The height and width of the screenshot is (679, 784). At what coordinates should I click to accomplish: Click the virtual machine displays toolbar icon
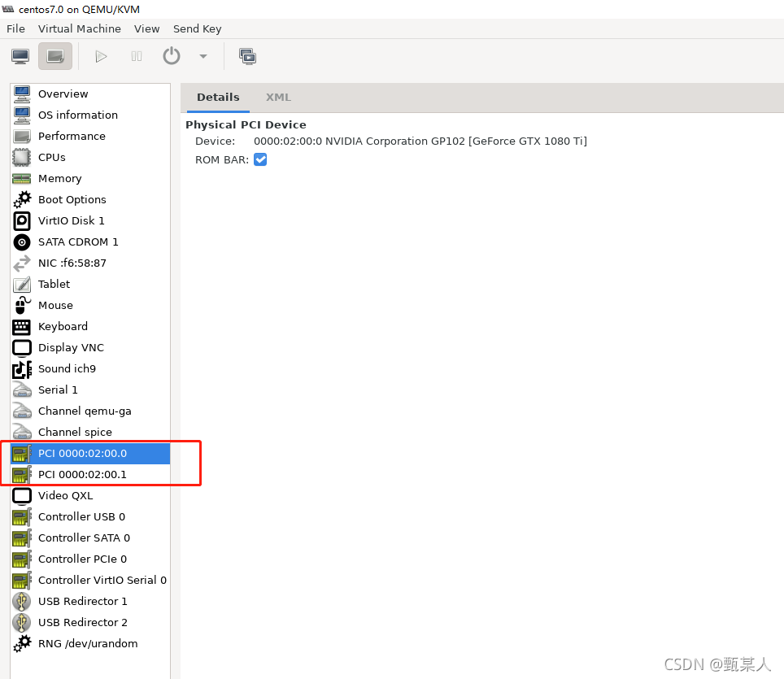click(248, 56)
